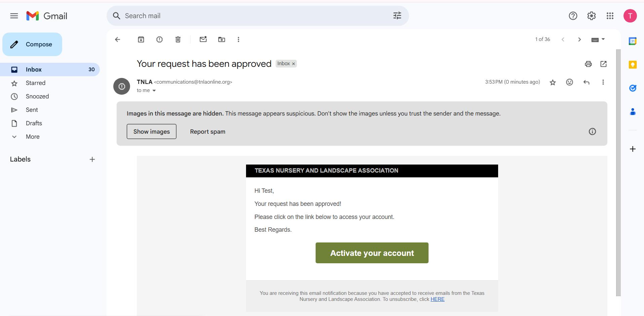Print the email using the printer icon
Image resolution: width=644 pixels, height=316 pixels.
[x=588, y=64]
